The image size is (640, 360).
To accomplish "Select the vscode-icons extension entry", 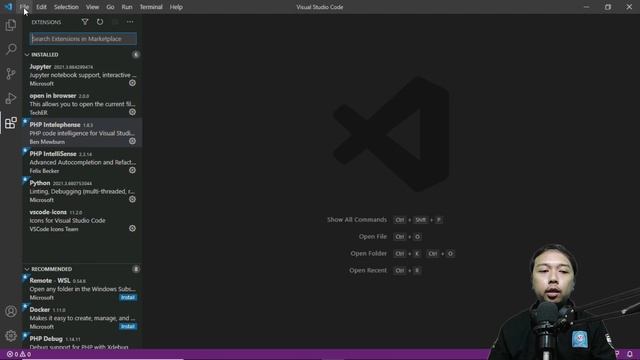I will pos(82,220).
